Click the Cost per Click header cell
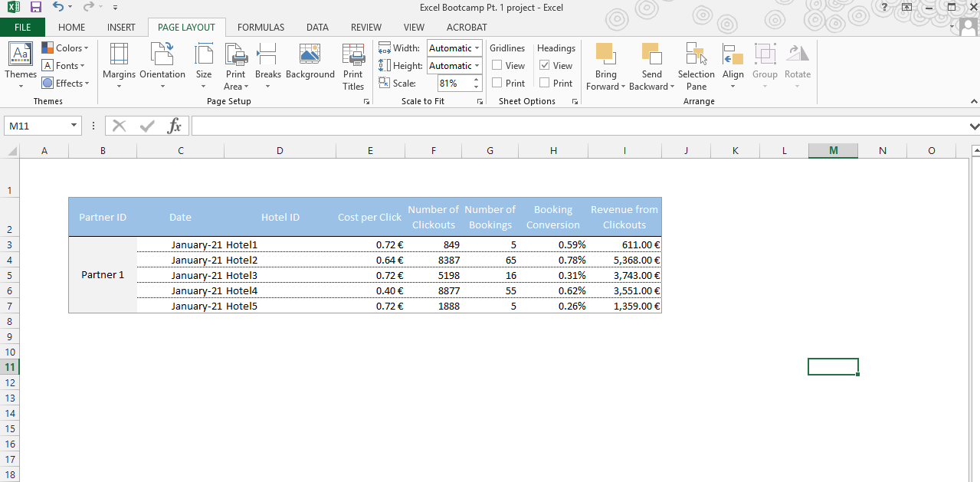The height and width of the screenshot is (482, 980). [370, 217]
